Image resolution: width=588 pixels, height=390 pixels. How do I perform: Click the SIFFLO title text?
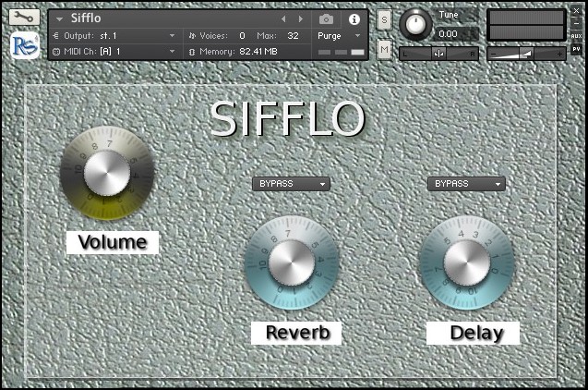click(288, 118)
